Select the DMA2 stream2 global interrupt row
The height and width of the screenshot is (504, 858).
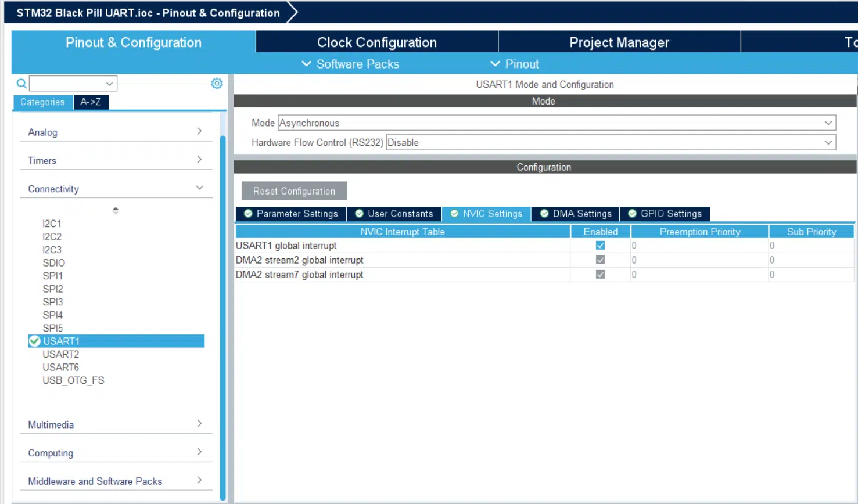pyautogui.click(x=544, y=260)
